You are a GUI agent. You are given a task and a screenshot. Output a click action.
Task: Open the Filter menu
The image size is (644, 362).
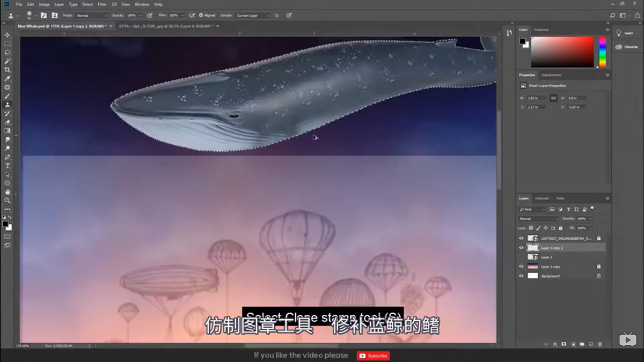pyautogui.click(x=101, y=4)
